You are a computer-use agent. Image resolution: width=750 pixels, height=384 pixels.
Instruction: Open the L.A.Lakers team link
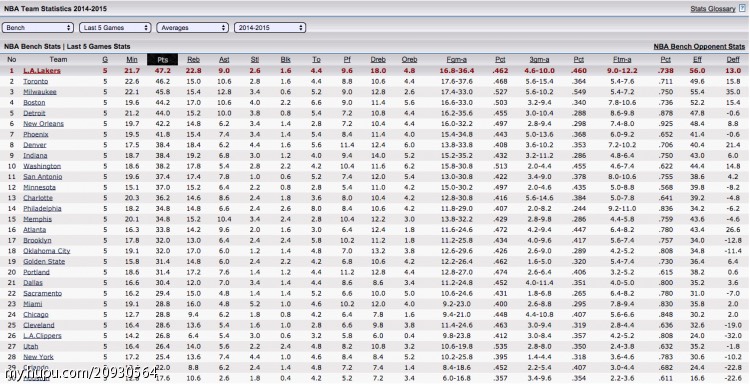[x=42, y=71]
